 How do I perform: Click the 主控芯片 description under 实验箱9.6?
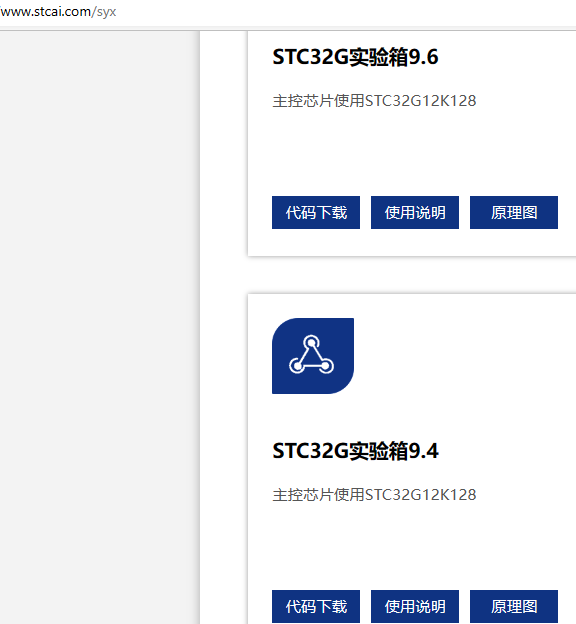coord(374,101)
